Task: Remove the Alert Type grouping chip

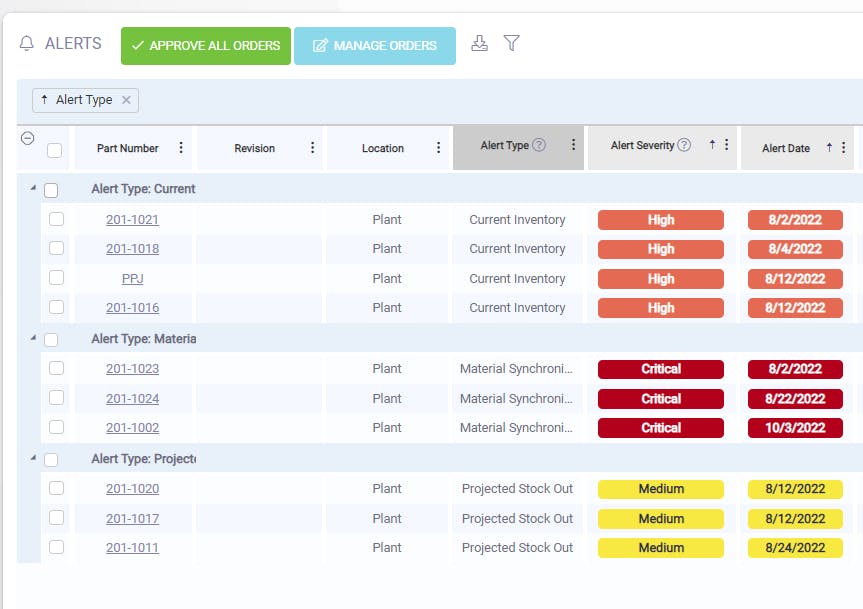Action: pos(126,100)
